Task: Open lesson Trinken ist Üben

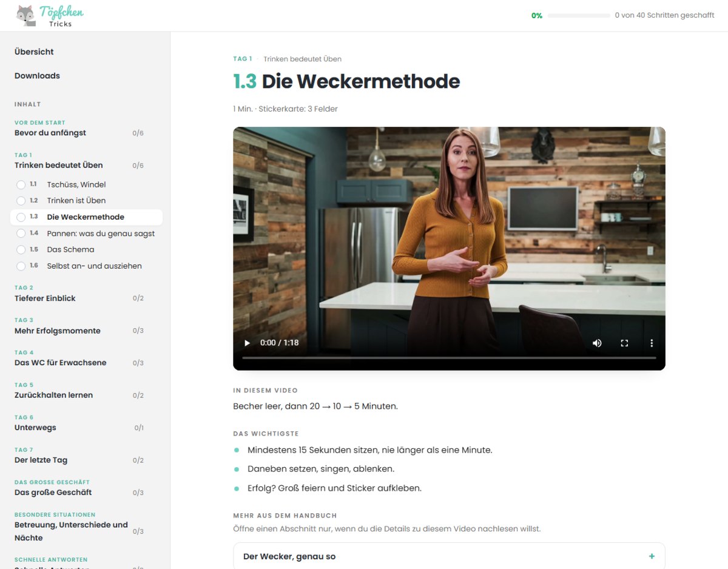Action: click(x=76, y=201)
